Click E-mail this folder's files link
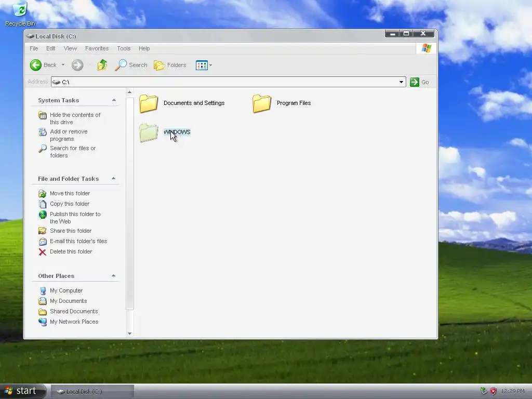The width and height of the screenshot is (532, 399). (78, 241)
